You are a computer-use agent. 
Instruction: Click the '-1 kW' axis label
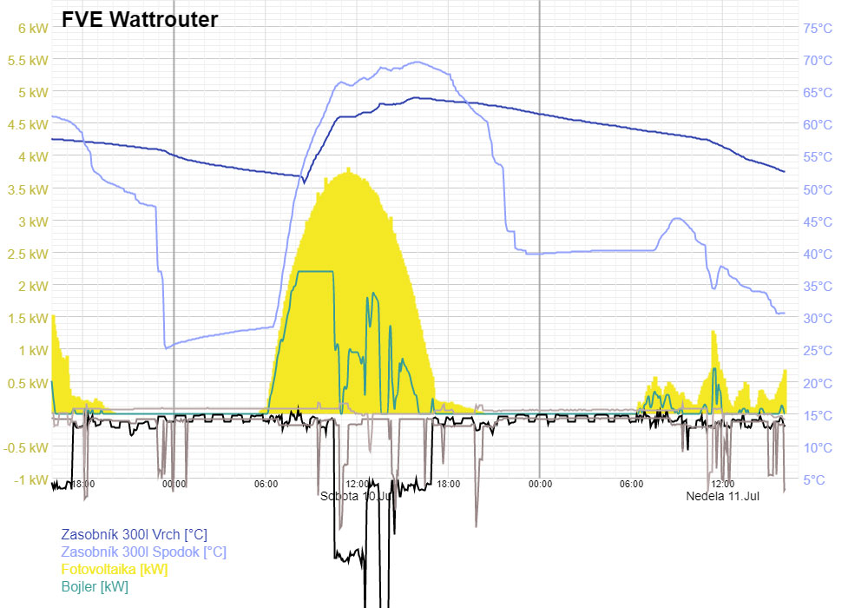tap(31, 479)
